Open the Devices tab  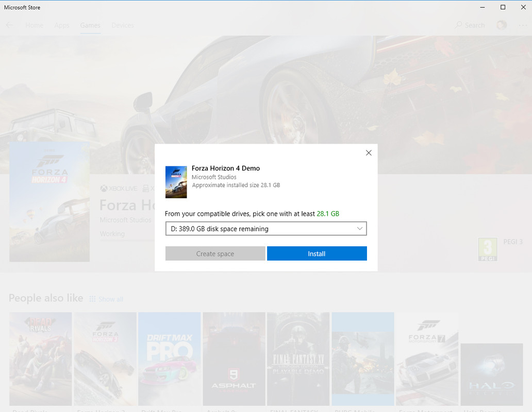123,25
